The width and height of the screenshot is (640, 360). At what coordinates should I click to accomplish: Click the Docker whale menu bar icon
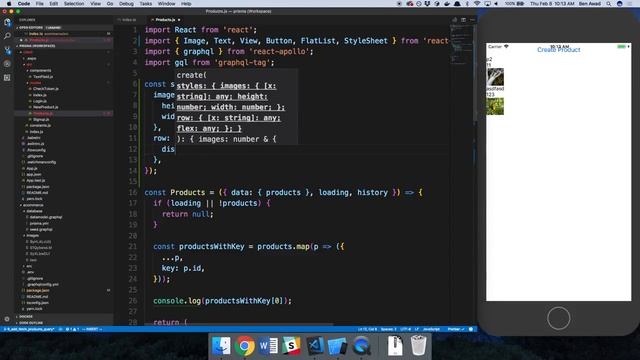(x=447, y=3)
